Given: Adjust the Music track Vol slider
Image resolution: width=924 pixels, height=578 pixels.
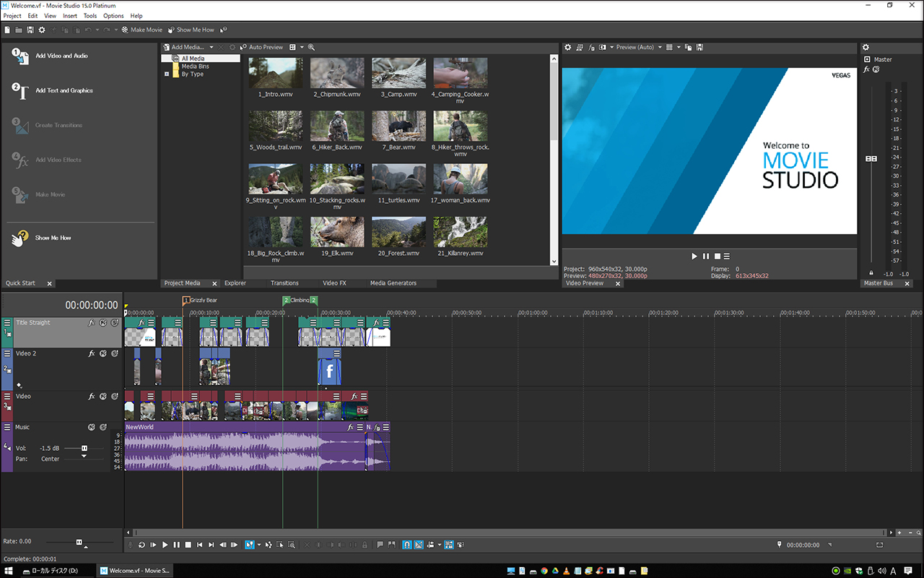Looking at the screenshot, I should 84,449.
